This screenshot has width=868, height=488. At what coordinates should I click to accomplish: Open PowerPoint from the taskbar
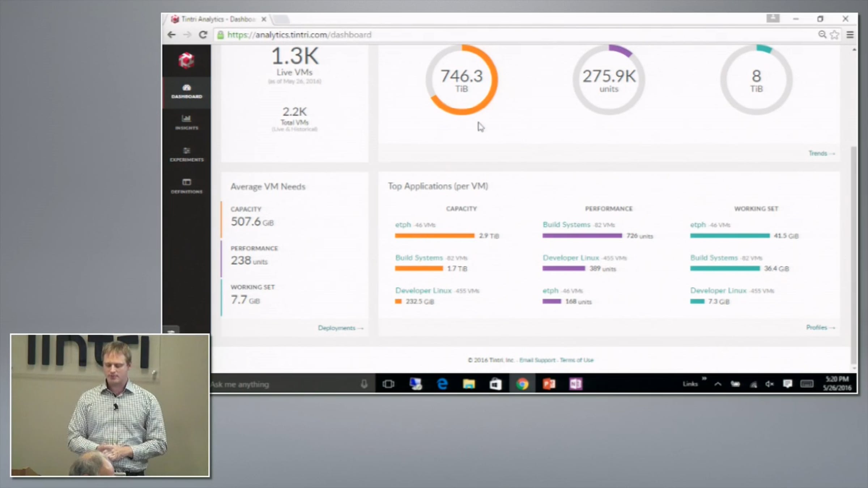pyautogui.click(x=549, y=384)
